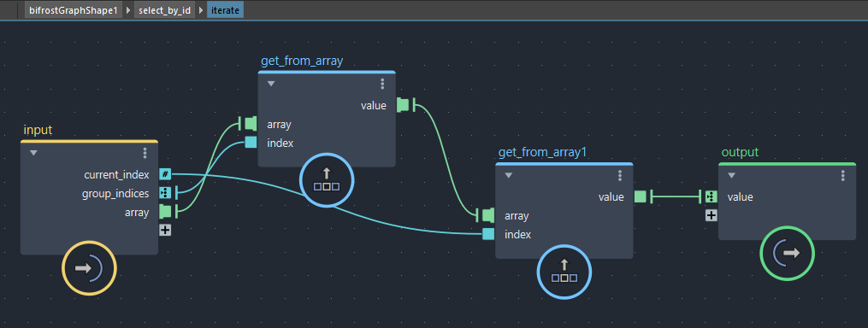Click array label in get_from_array1 node
Viewport: 868px width, 328px height.
click(517, 216)
